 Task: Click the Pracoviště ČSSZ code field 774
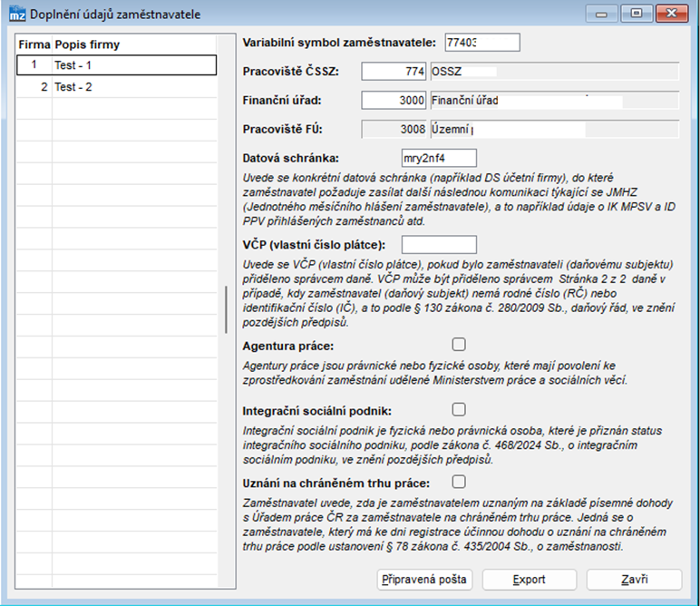(394, 72)
